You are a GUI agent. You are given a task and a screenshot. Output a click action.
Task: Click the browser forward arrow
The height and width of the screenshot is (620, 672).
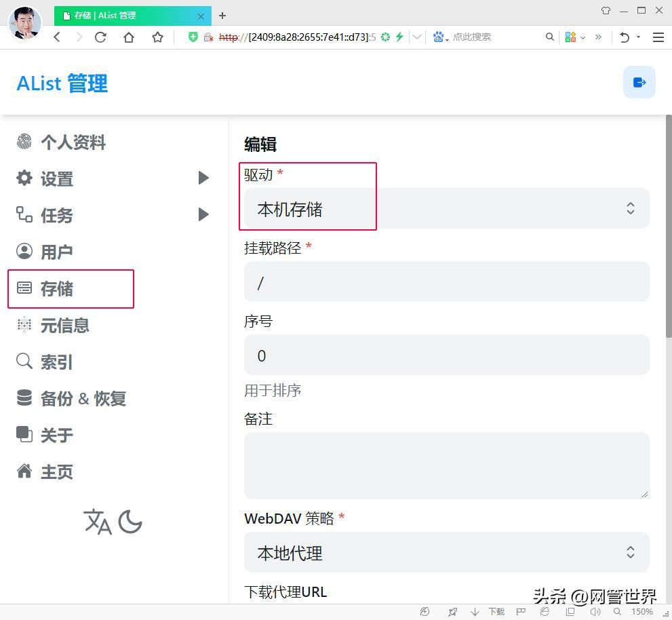tap(79, 37)
